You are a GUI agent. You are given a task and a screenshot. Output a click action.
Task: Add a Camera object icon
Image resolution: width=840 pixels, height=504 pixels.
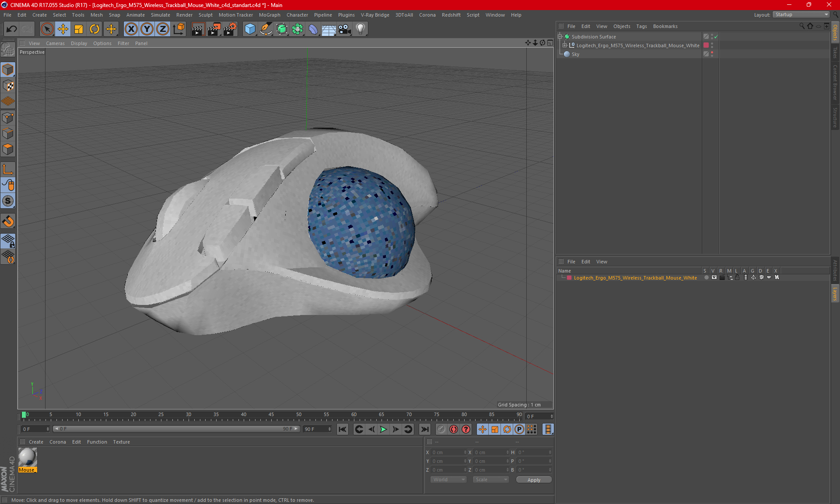coord(344,29)
